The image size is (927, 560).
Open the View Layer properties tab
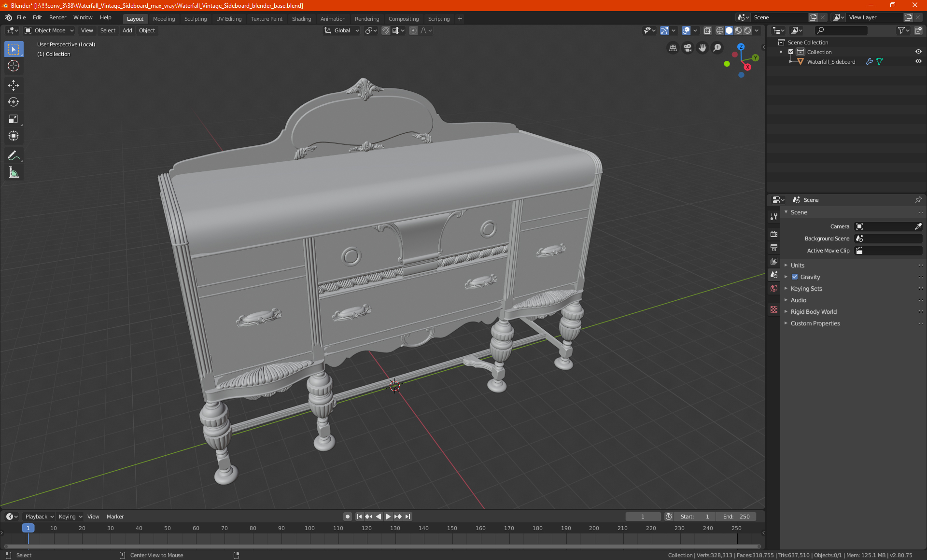pyautogui.click(x=774, y=261)
